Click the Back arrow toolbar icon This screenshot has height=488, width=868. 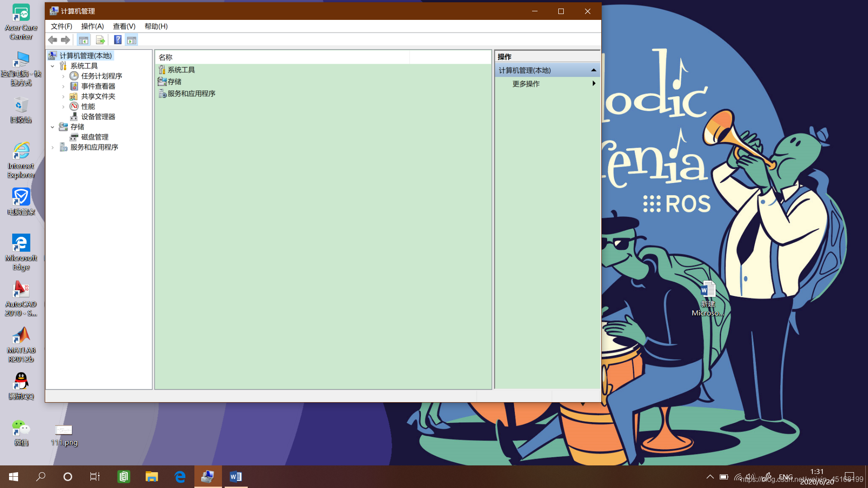52,40
